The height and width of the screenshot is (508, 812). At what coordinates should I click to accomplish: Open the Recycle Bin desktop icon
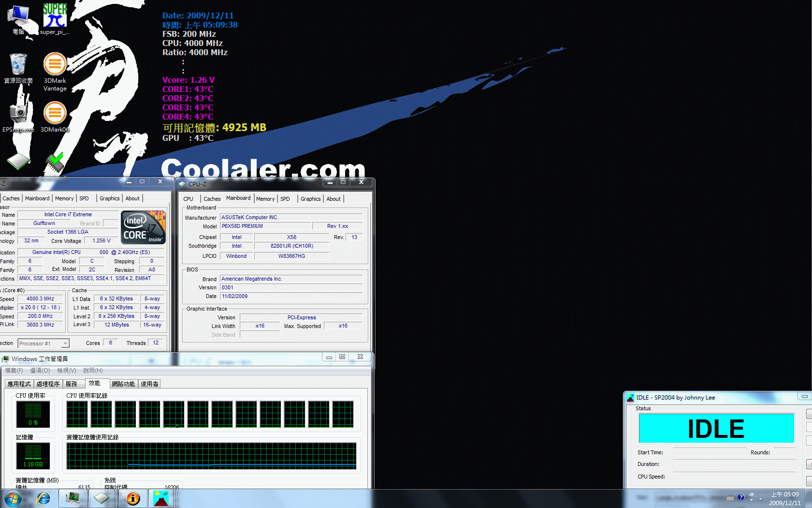point(18,68)
